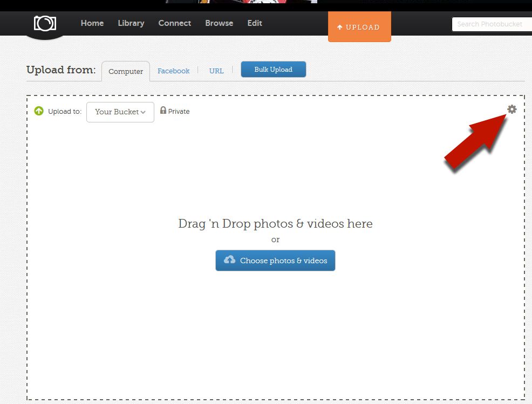Click Drag 'n Drop photos text

point(275,223)
